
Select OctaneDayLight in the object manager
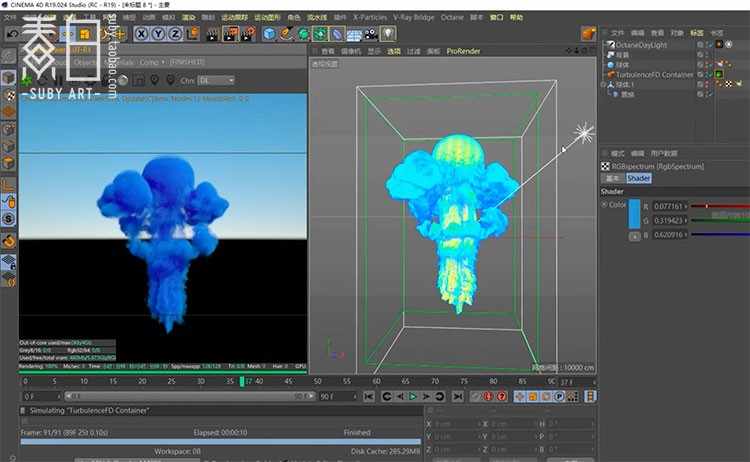641,44
